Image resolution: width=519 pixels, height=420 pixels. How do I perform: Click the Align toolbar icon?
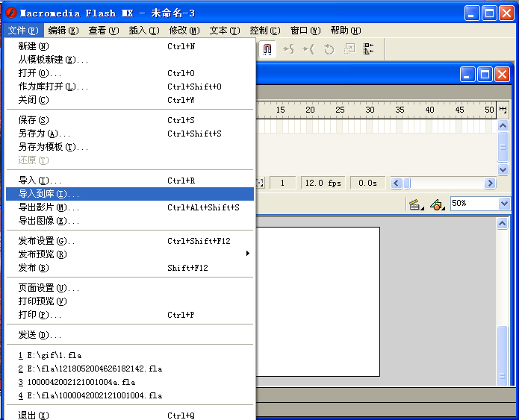tap(368, 49)
